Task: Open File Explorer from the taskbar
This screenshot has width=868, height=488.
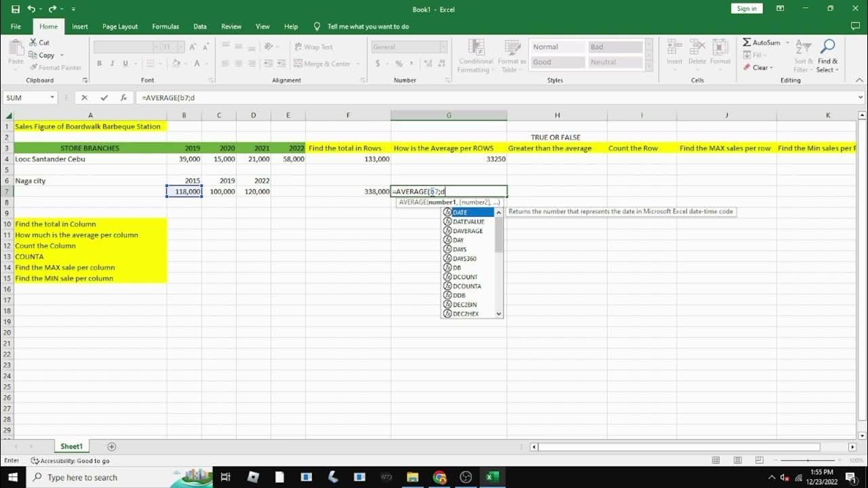Action: point(412,477)
